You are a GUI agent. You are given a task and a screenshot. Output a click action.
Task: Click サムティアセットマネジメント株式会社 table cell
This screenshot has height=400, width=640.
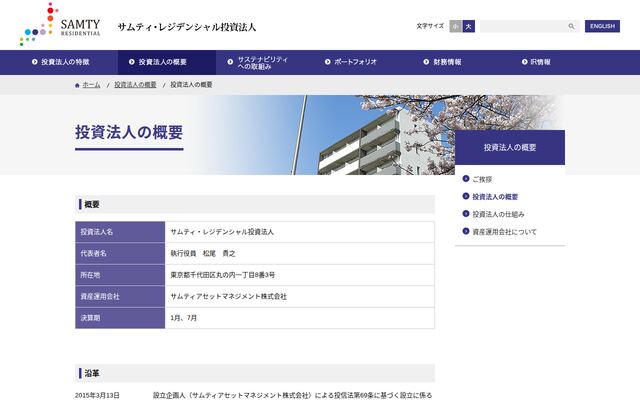point(300,297)
